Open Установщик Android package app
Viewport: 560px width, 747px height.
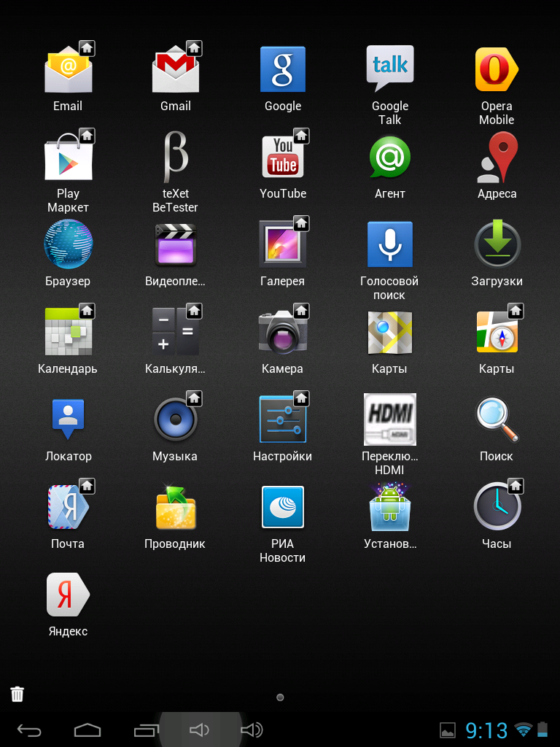pyautogui.click(x=390, y=507)
